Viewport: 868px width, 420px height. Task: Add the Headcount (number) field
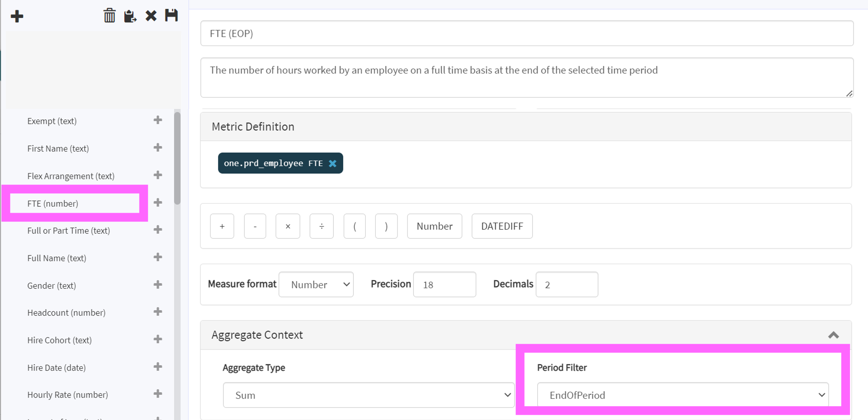tap(158, 312)
